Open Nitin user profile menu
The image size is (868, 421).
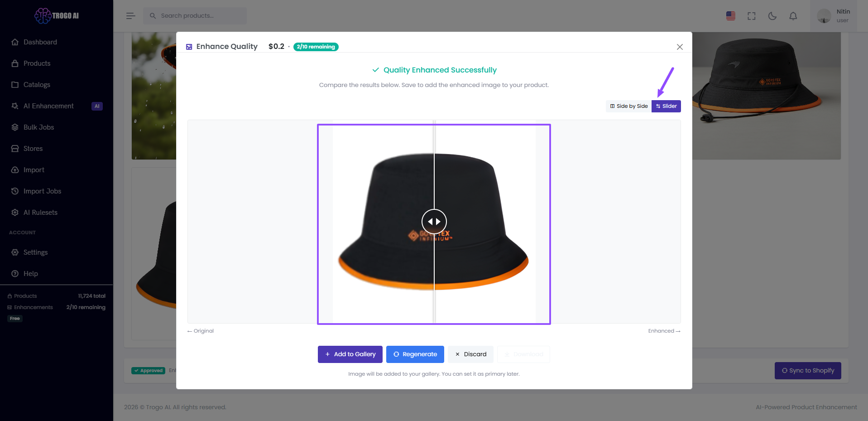point(833,16)
